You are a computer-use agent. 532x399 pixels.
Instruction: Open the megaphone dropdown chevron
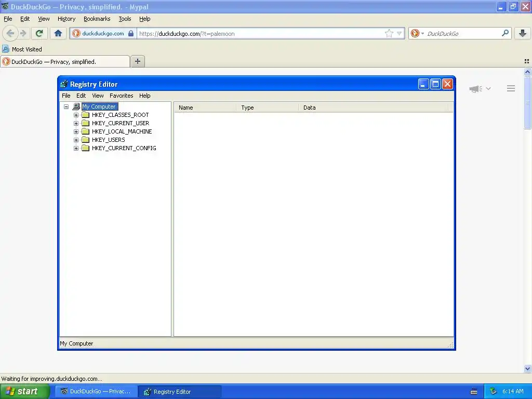(x=488, y=88)
